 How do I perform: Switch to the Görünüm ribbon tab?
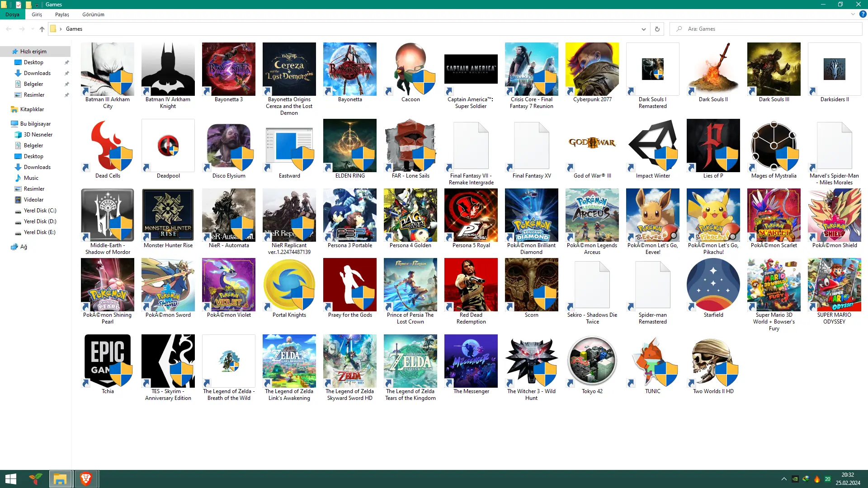coord(93,14)
